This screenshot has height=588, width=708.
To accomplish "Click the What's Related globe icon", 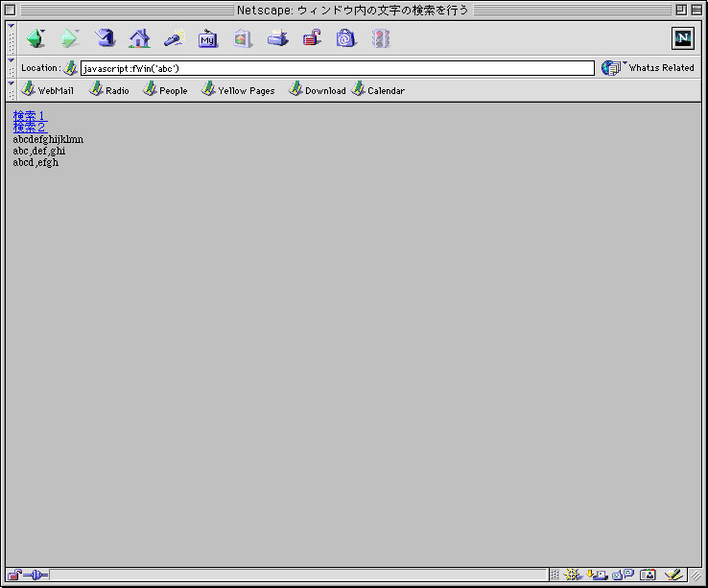I will (x=610, y=68).
